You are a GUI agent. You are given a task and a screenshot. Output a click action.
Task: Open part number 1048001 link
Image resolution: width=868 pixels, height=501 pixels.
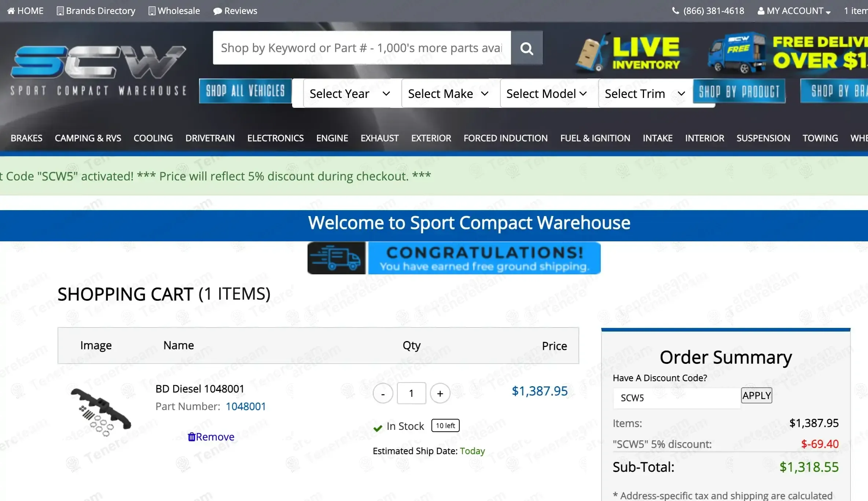pyautogui.click(x=246, y=406)
